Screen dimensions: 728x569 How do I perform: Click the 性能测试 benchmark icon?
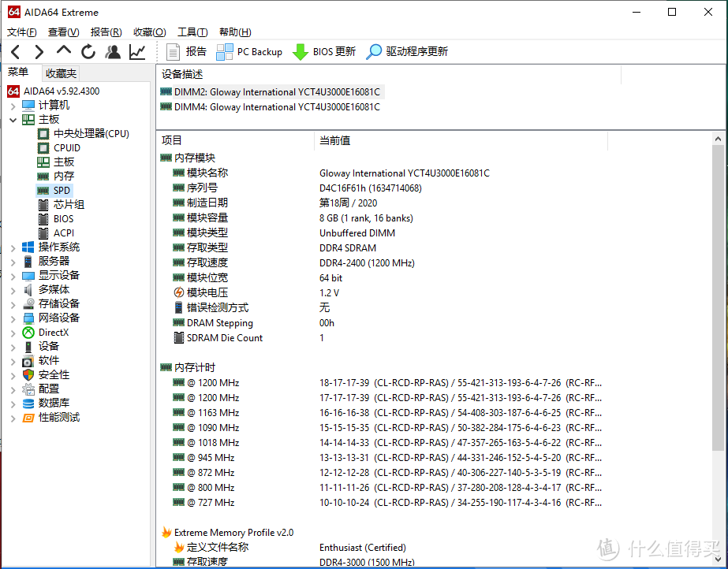(28, 418)
